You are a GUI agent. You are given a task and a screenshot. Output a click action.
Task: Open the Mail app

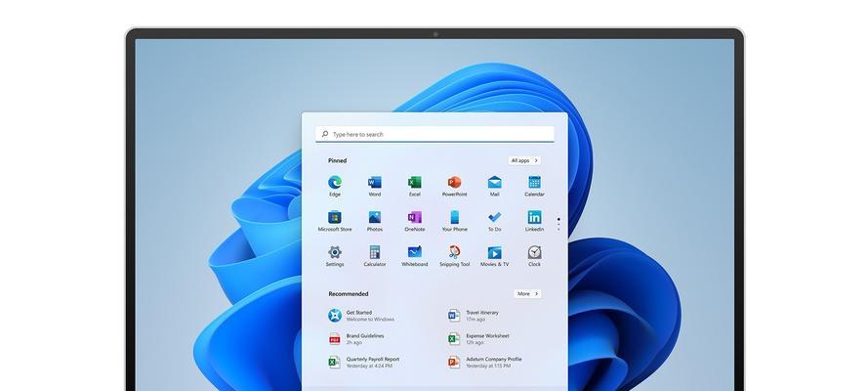tap(494, 186)
